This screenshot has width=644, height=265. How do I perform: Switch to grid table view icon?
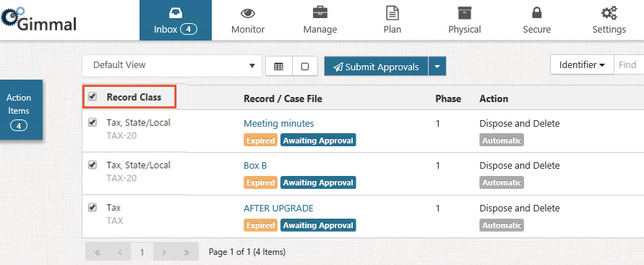pos(279,67)
